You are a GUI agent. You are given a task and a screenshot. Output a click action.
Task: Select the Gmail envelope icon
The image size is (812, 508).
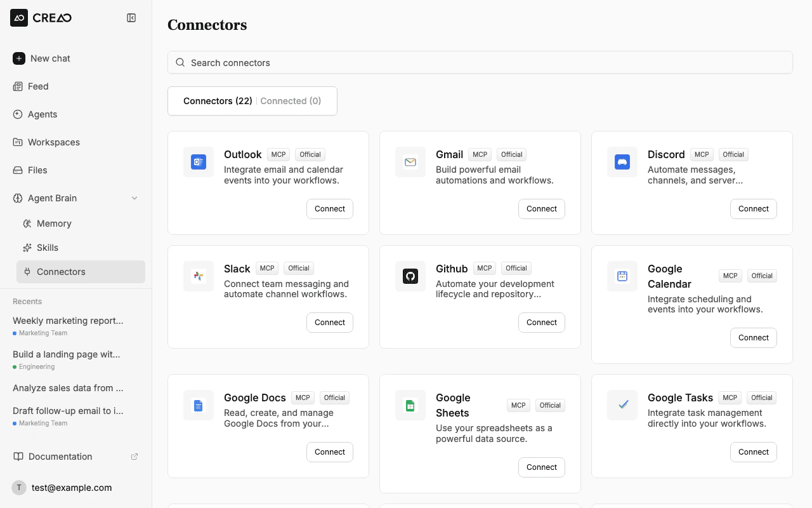coord(410,162)
